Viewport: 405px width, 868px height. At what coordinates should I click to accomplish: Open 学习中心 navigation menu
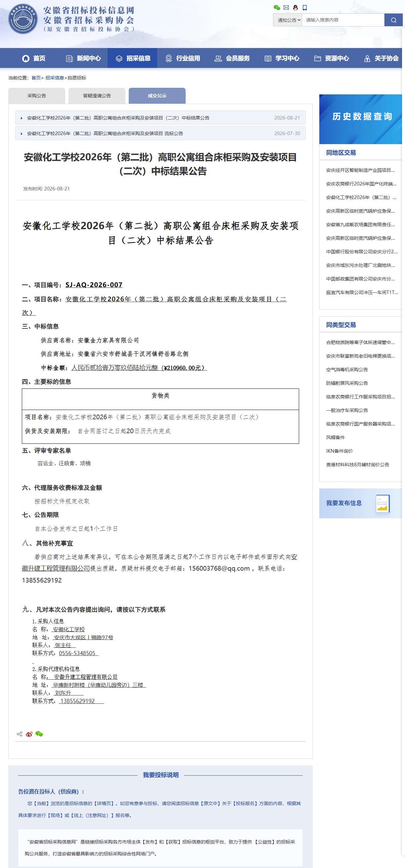pyautogui.click(x=282, y=58)
